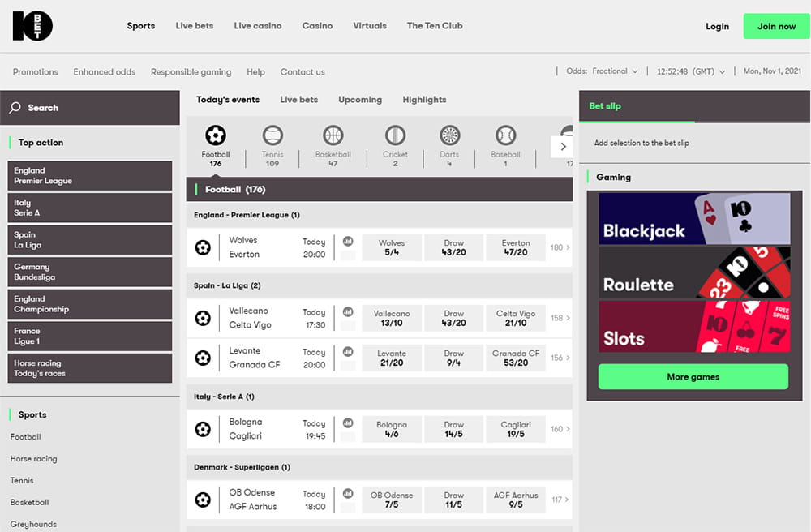Open stats icon for OB Odense vs AGF Aarhus
The height and width of the screenshot is (532, 811).
pyautogui.click(x=348, y=493)
